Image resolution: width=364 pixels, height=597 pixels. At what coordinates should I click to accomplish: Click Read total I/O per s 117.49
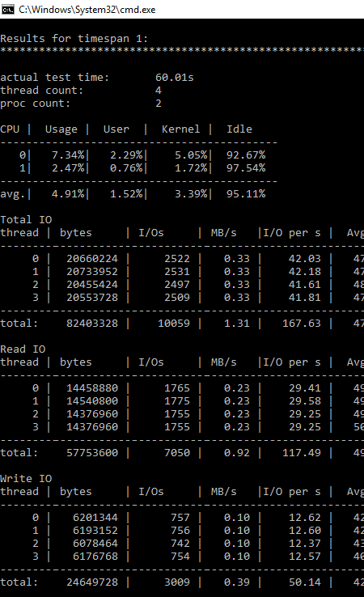pos(302,453)
